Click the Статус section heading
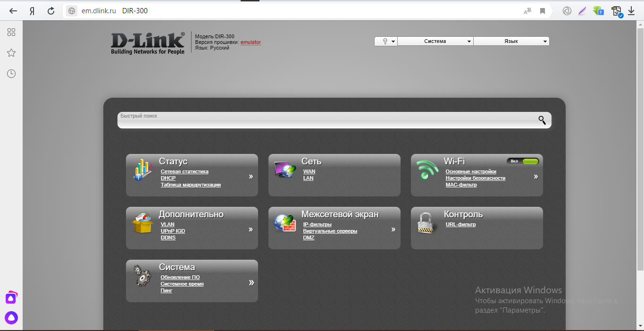Image resolution: width=644 pixels, height=331 pixels. (x=173, y=162)
